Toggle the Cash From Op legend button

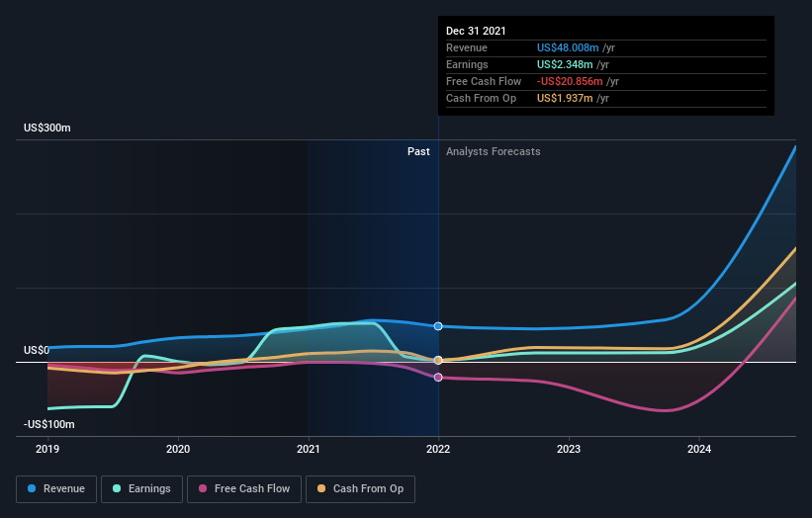(x=360, y=489)
